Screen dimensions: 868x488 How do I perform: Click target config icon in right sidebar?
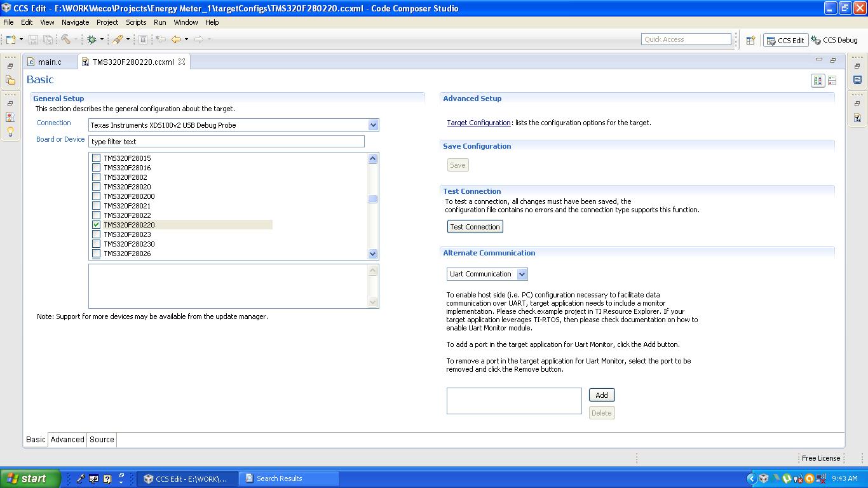[857, 118]
